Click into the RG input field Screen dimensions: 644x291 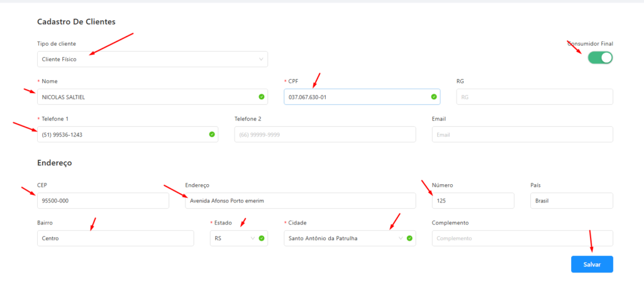(x=534, y=97)
